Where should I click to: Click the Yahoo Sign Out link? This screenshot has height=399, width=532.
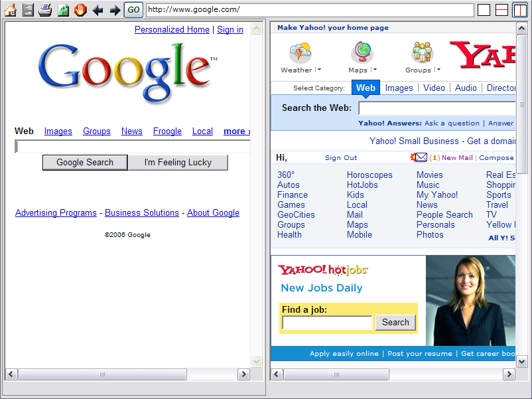[x=341, y=157]
